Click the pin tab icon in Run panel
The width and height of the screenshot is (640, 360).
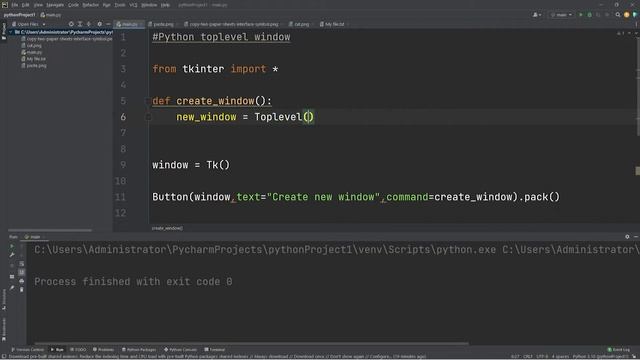[12, 288]
